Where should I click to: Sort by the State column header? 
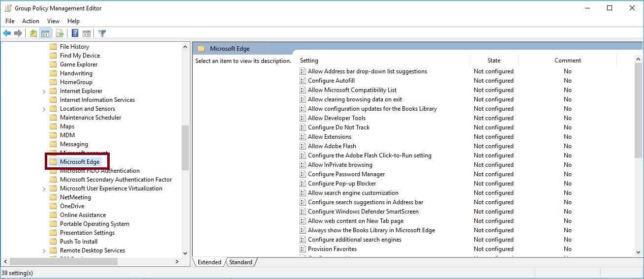494,61
